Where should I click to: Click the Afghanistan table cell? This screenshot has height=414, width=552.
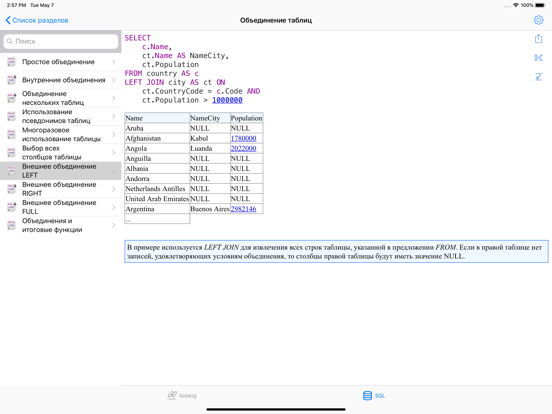point(157,138)
